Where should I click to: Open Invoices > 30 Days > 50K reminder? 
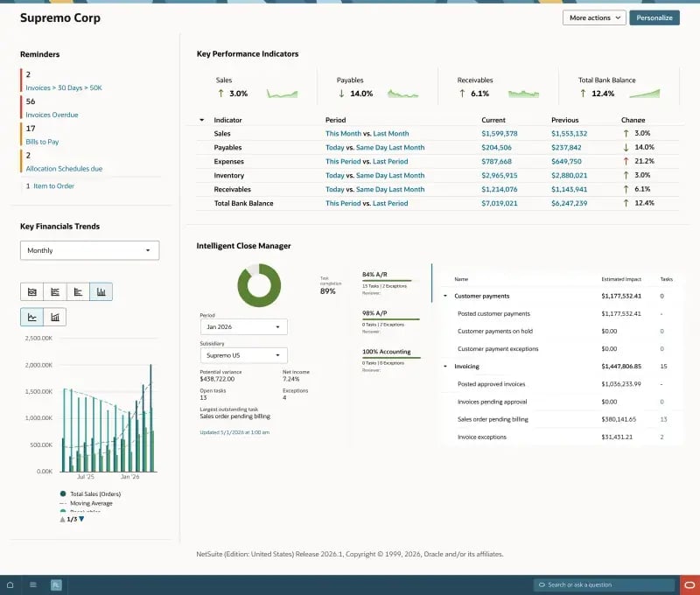point(64,87)
